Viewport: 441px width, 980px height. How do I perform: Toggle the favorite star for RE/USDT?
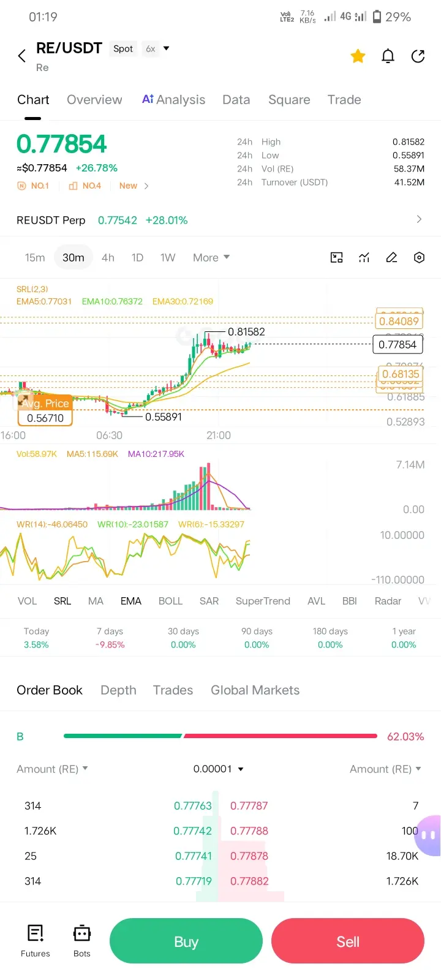tap(358, 56)
